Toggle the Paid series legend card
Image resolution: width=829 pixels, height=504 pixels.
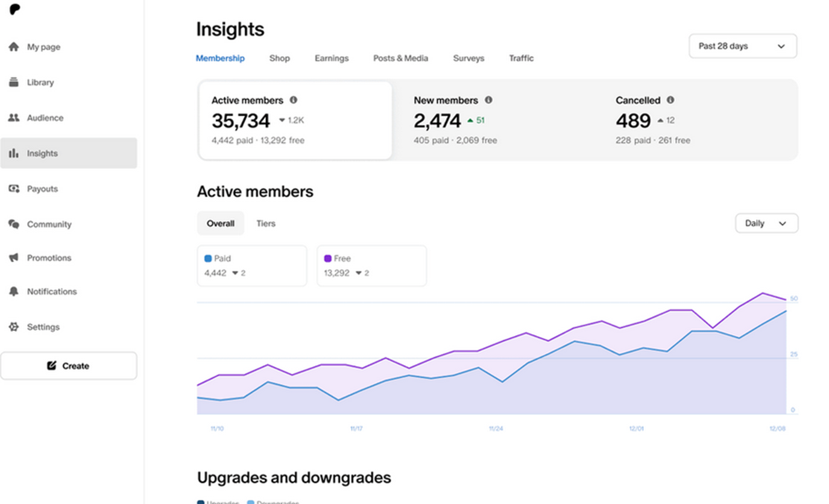pyautogui.click(x=251, y=265)
